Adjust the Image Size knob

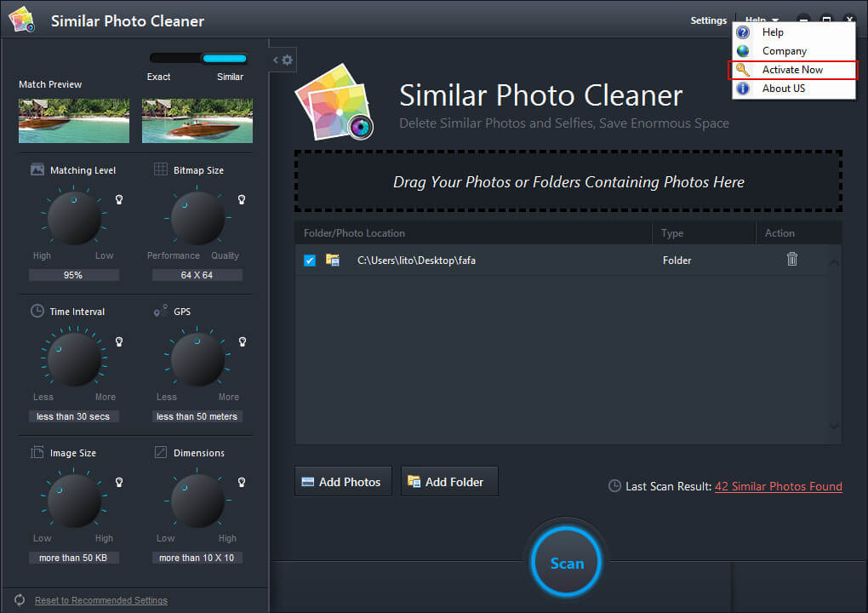[x=74, y=501]
